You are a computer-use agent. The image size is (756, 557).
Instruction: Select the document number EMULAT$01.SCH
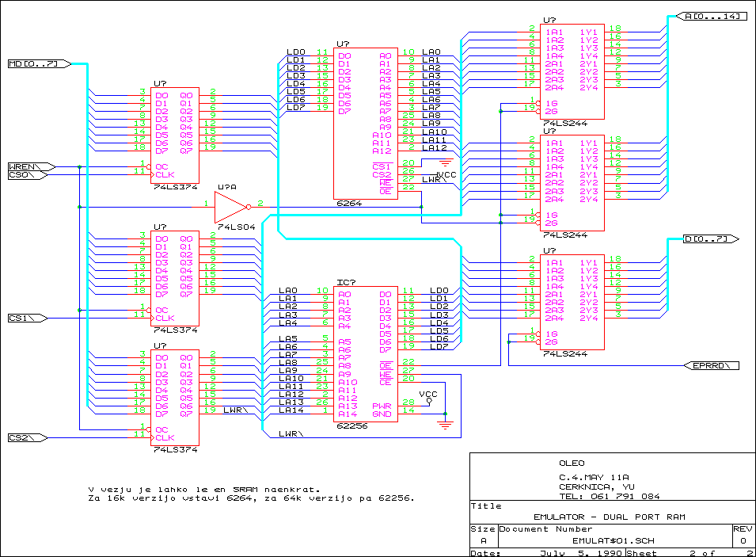(614, 540)
